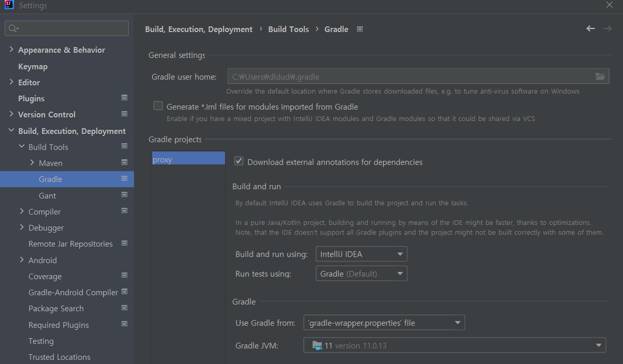Expand the Android node
The width and height of the screenshot is (623, 364).
coord(22,260)
